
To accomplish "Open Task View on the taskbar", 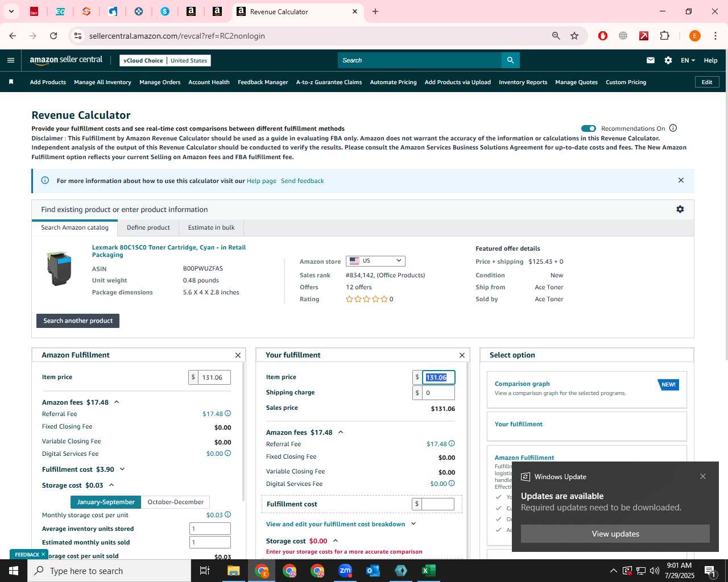I will (x=205, y=571).
